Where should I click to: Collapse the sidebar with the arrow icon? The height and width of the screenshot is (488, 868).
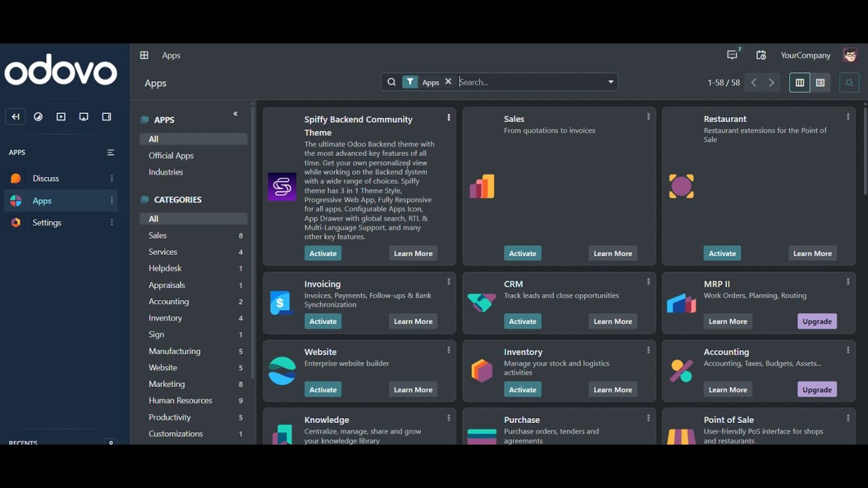tap(15, 117)
